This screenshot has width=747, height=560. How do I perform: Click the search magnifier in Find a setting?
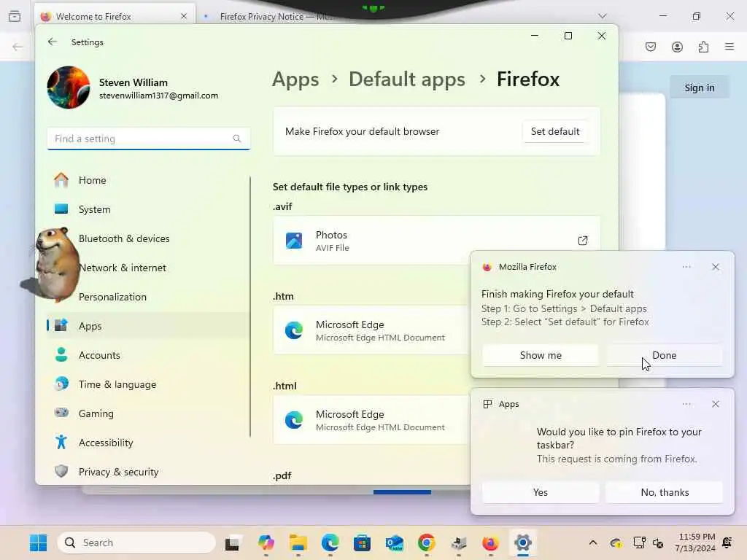point(237,139)
